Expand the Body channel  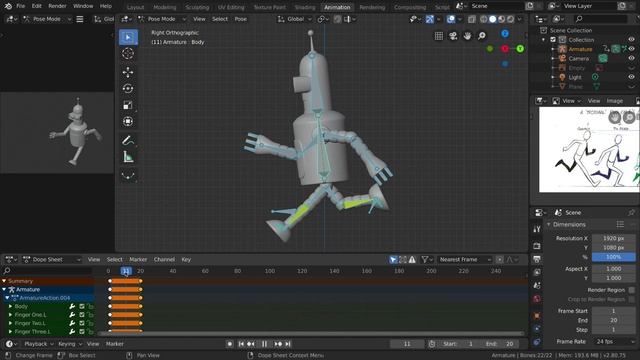[10, 306]
